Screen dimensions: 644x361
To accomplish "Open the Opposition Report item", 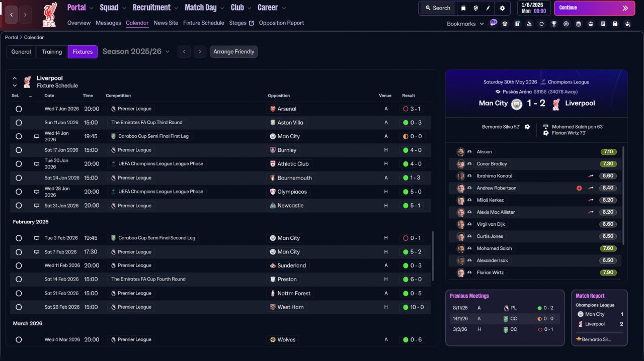I will click(281, 23).
